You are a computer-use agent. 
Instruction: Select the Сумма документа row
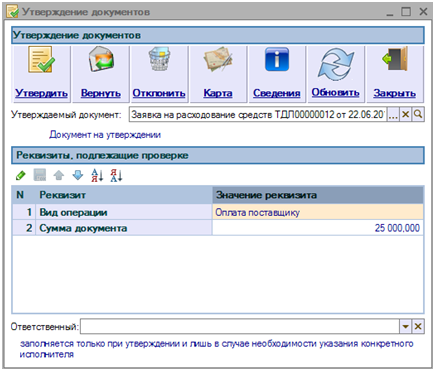point(218,228)
